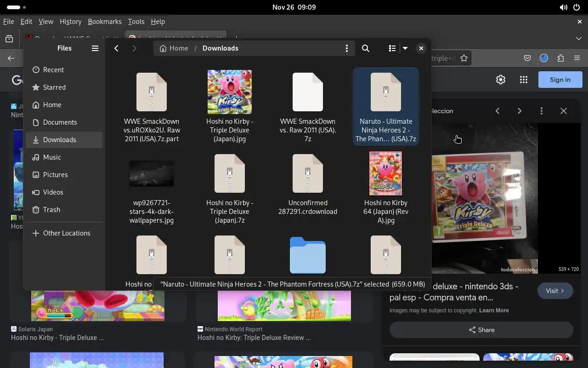Show previous image in preview panel
Viewport: 588px width, 368px height.
coord(498,111)
